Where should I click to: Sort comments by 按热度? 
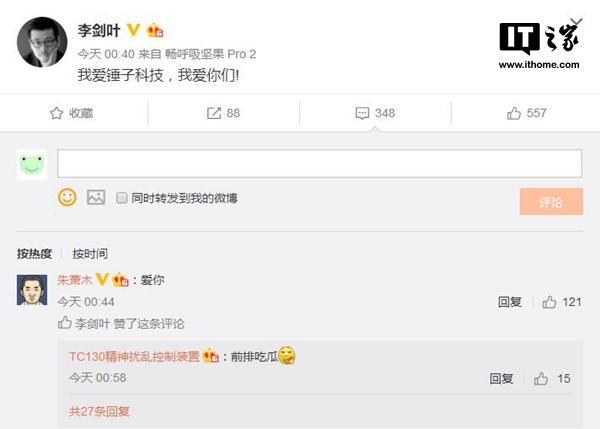(34, 253)
